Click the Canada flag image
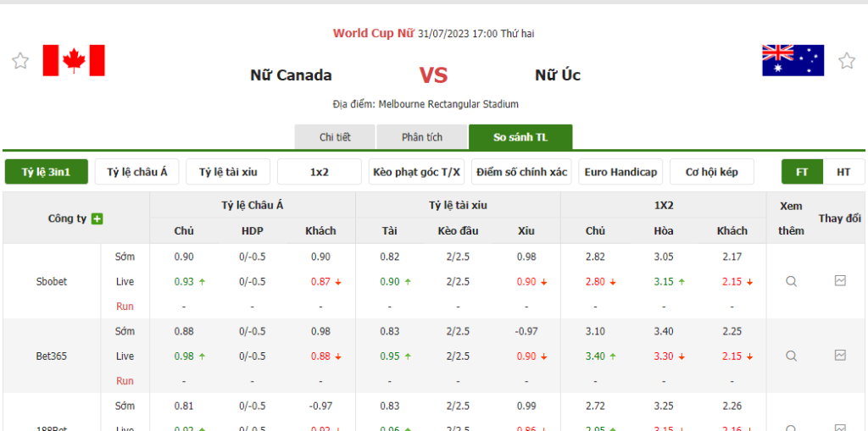Image resolution: width=868 pixels, height=431 pixels. click(74, 61)
